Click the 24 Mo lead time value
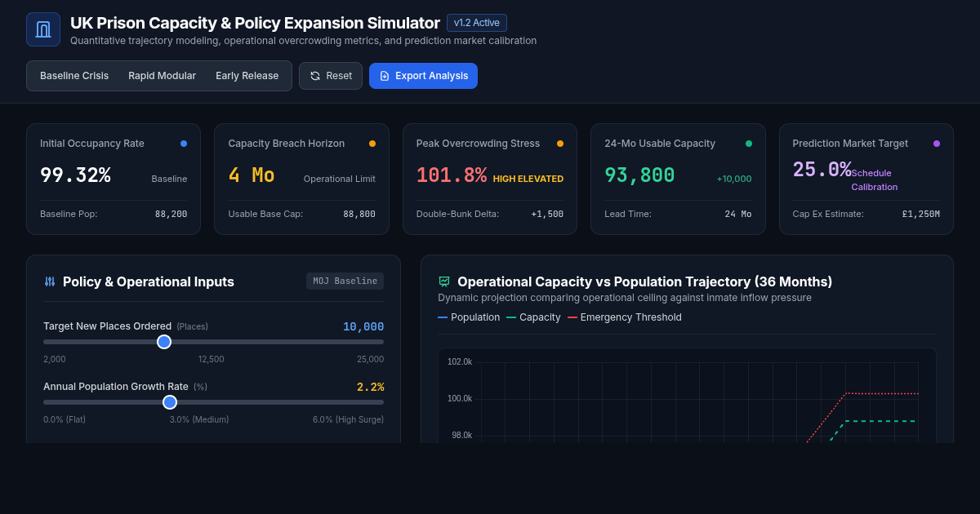Screen dimensions: 980x514 [738, 214]
